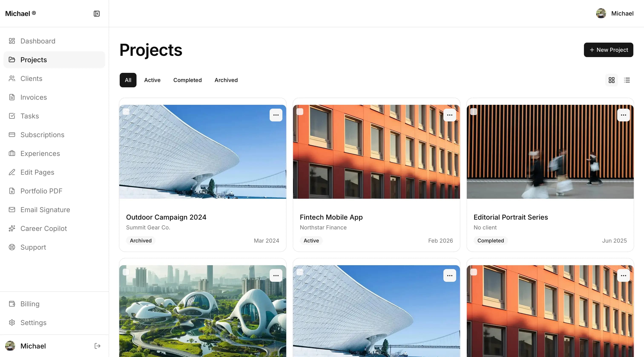Click the Editorial Portrait Series cover image

[550, 152]
